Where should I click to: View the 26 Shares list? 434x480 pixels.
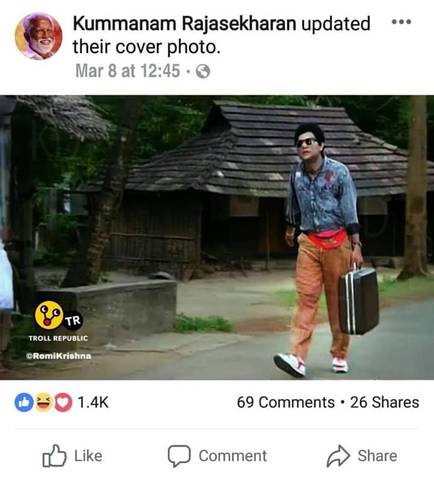tap(385, 402)
